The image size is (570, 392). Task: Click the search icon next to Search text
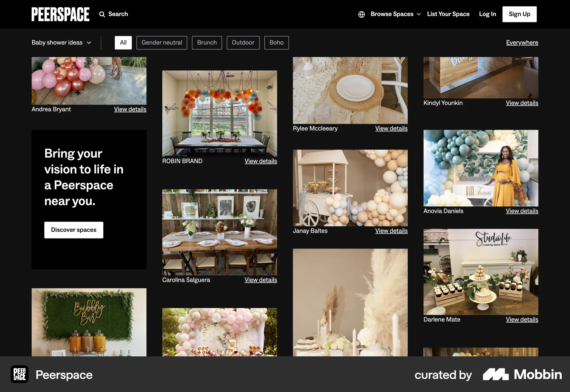click(x=102, y=14)
